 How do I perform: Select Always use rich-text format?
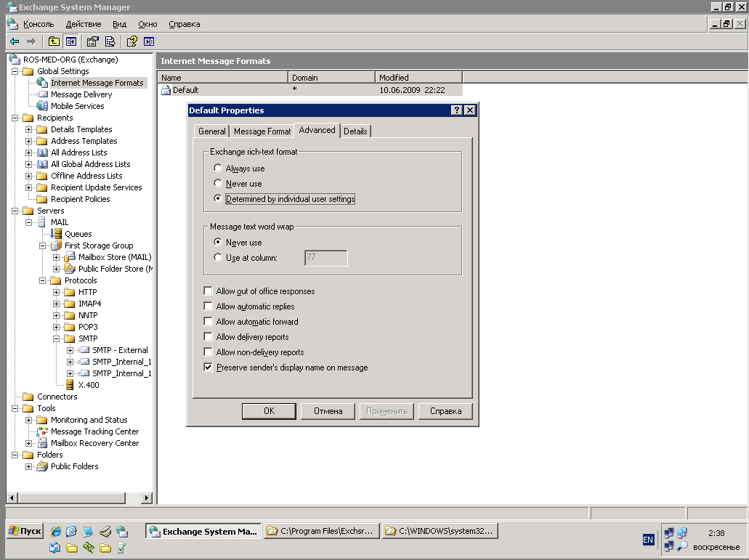coord(218,168)
